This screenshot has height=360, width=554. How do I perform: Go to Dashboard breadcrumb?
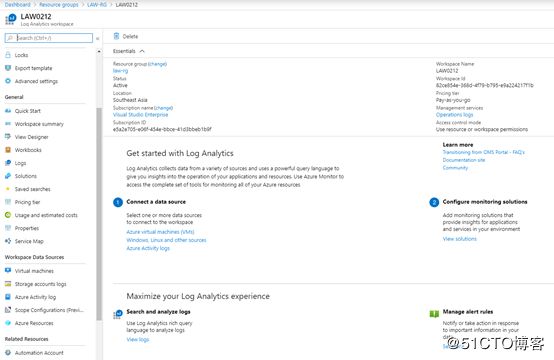[18, 5]
